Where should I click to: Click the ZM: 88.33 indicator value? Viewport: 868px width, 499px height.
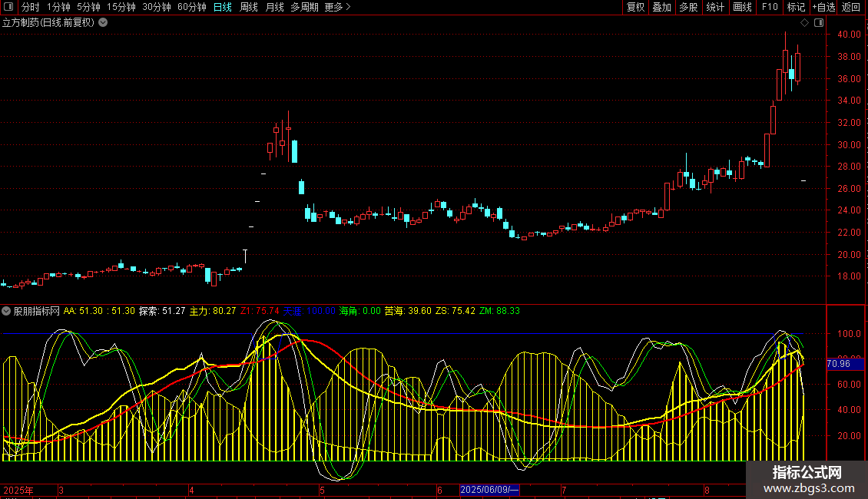point(499,311)
